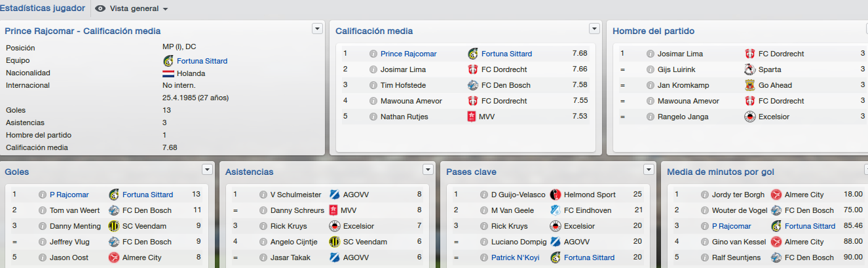Click info icon beside Jordy ter Borgh
This screenshot has height=268, width=868.
[705, 195]
